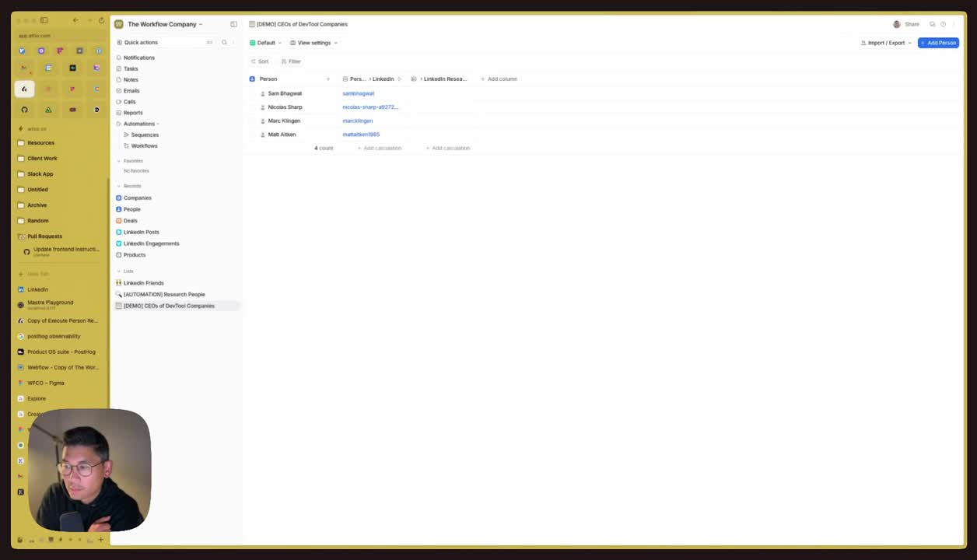Image resolution: width=977 pixels, height=560 pixels.
Task: Open the Companies records object
Action: click(137, 198)
